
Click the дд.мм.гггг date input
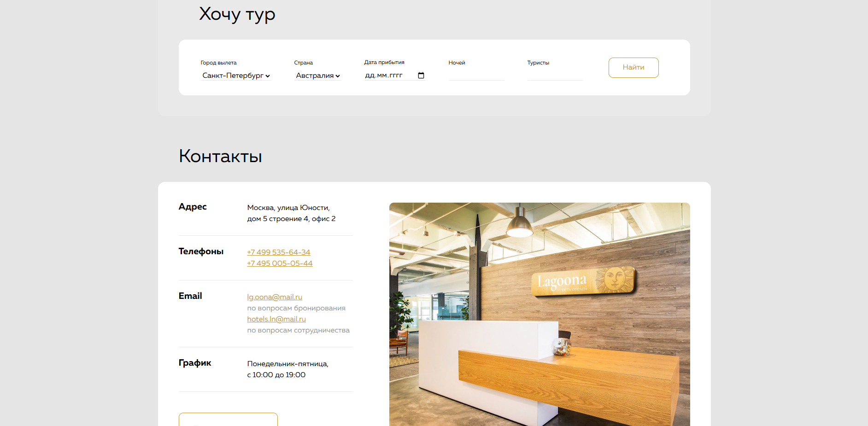click(387, 75)
